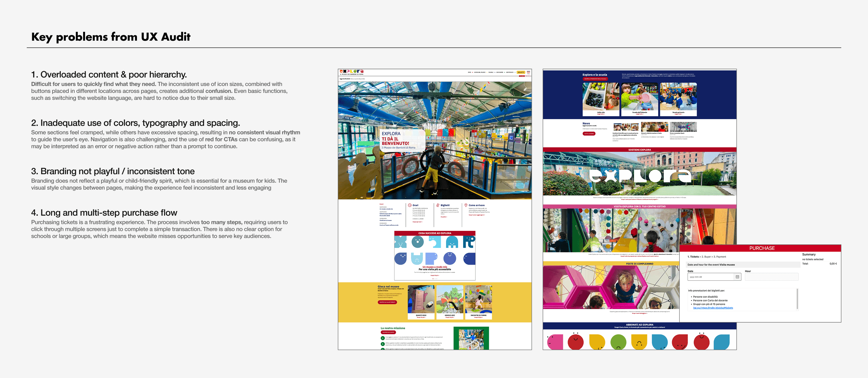Click the Asilo nido card image

(x=601, y=97)
